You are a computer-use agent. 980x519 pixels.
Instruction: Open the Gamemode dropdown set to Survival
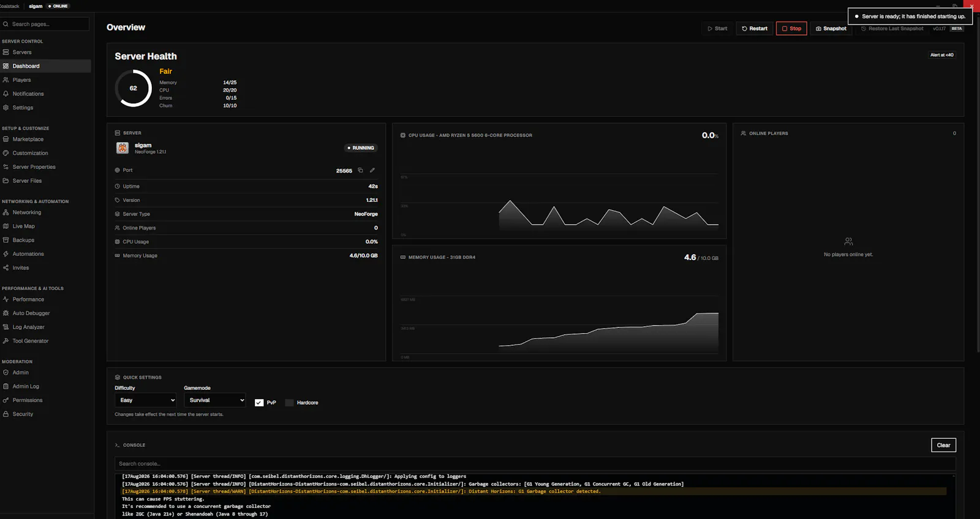[x=214, y=400]
